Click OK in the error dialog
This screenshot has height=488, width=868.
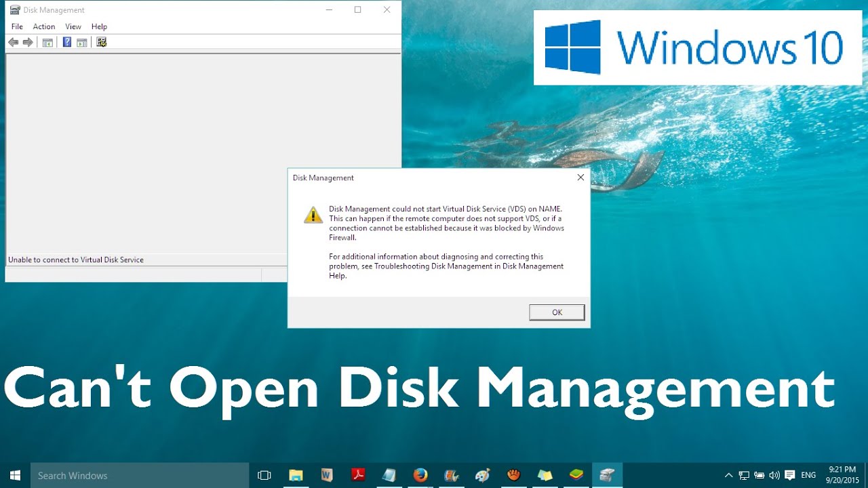(557, 312)
